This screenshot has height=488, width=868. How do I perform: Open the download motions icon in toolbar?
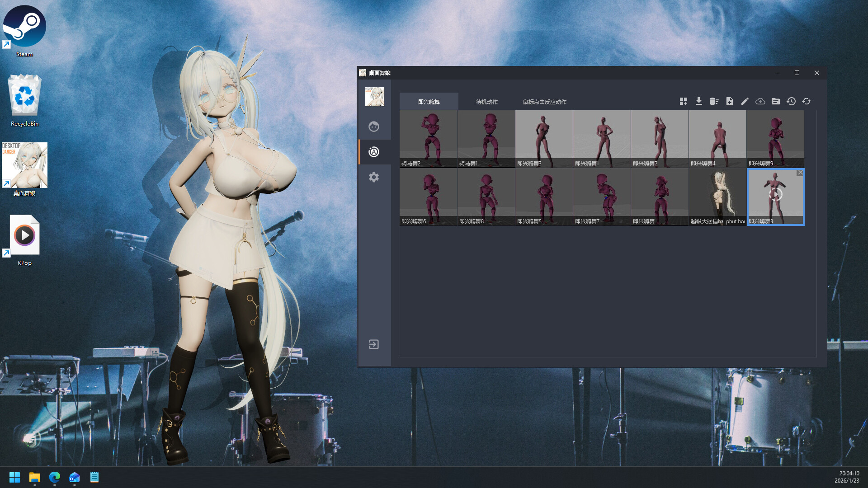(699, 101)
